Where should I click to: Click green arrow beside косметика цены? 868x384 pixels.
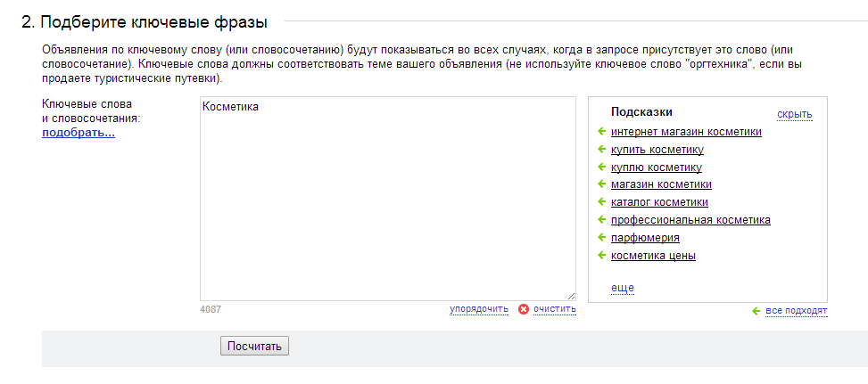point(602,256)
